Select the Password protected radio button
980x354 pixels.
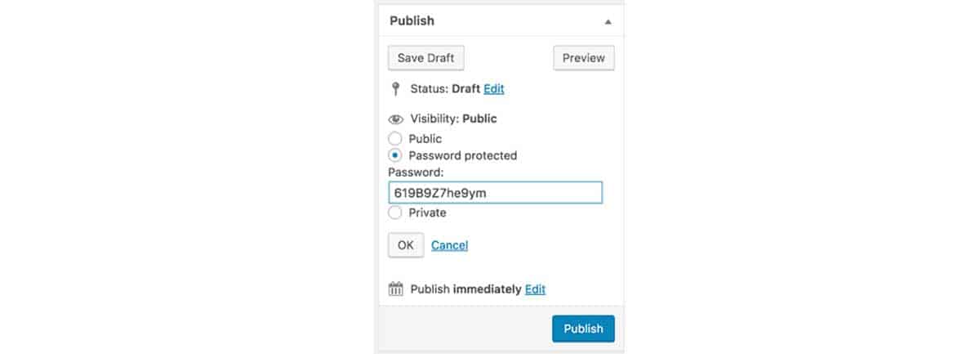pos(395,155)
